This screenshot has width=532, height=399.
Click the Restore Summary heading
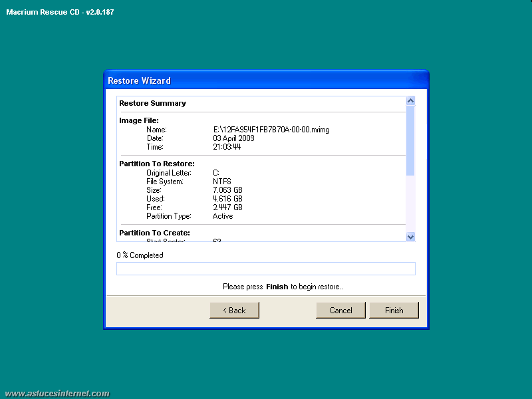153,103
